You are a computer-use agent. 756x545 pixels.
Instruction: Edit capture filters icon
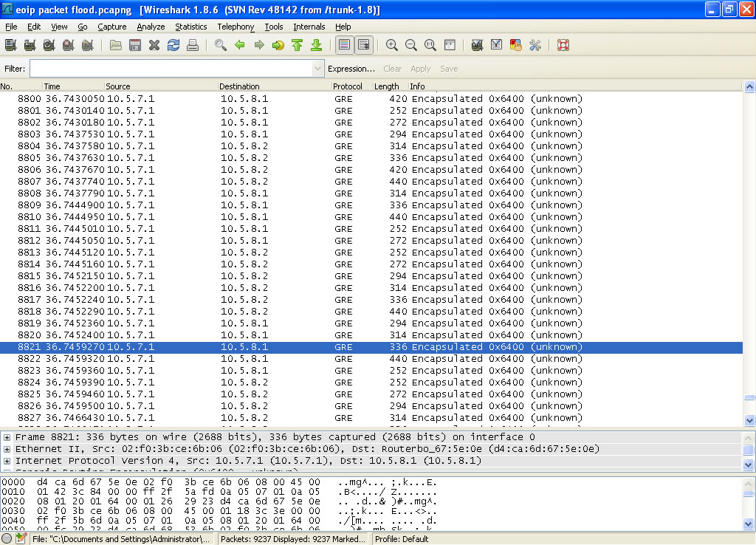click(478, 45)
